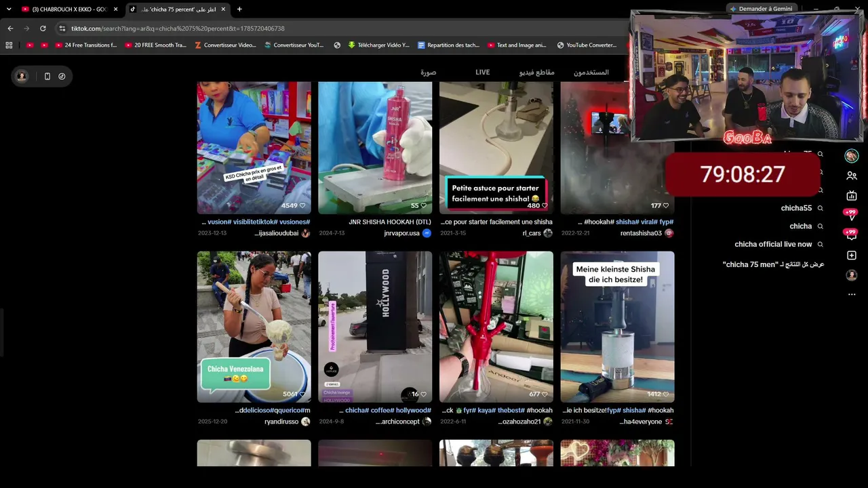Open the new tab plus button
Image resolution: width=868 pixels, height=488 pixels.
pos(239,9)
